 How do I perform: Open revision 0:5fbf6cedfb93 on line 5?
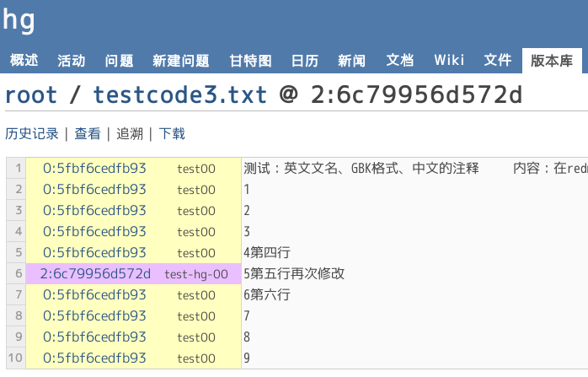tap(94, 252)
